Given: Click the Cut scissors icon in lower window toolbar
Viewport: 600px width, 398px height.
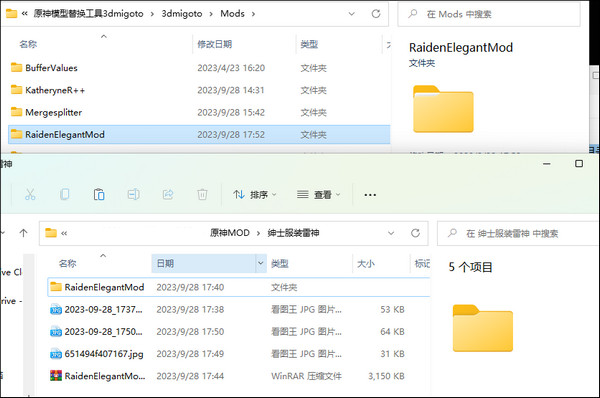Looking at the screenshot, I should click(x=30, y=194).
